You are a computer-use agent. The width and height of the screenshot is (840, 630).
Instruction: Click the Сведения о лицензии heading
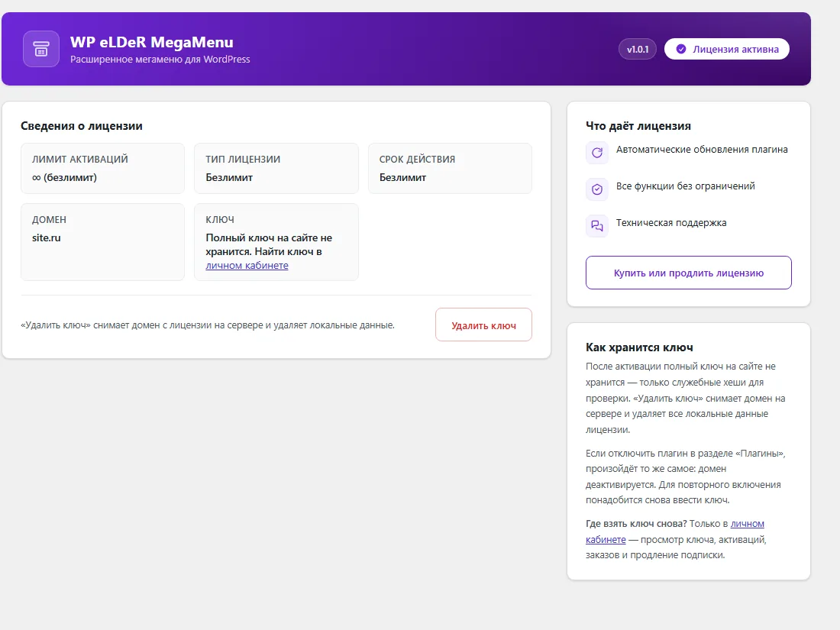(x=82, y=126)
